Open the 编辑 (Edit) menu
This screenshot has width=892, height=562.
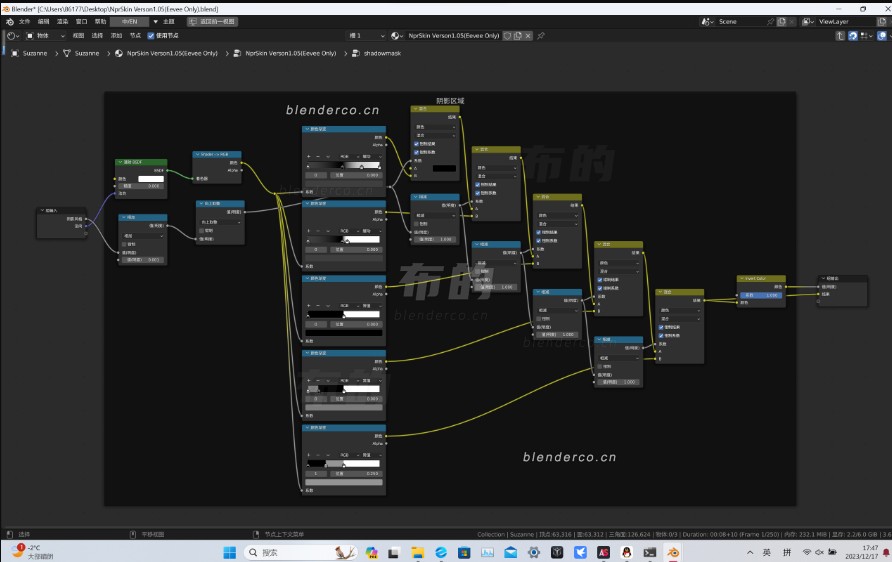[x=44, y=22]
